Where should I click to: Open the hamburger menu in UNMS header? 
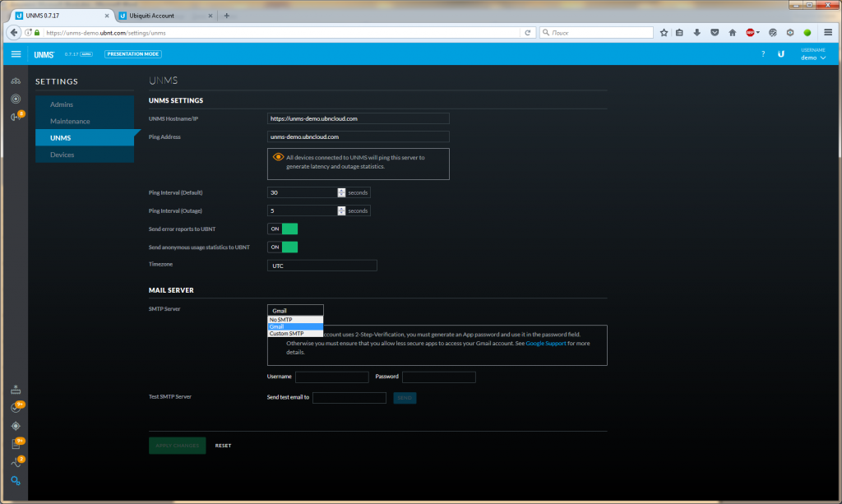[16, 54]
